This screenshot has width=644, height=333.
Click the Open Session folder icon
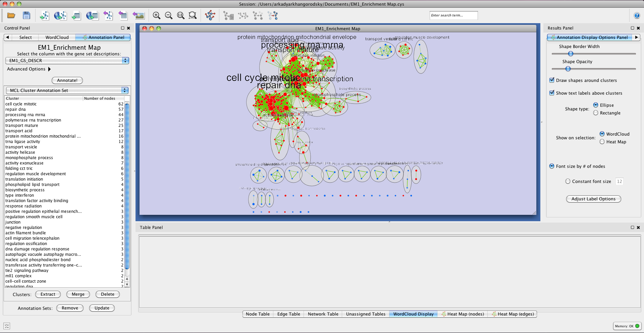[x=11, y=15]
